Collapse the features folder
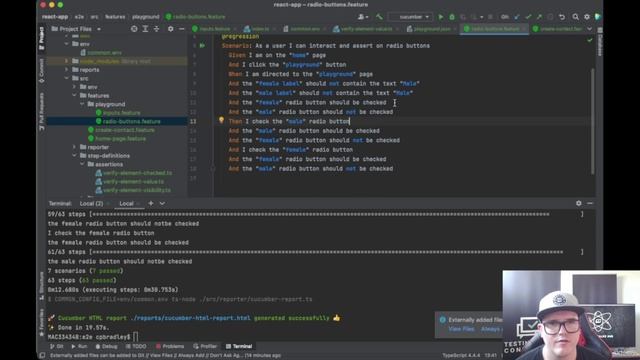640x360 pixels. point(74,96)
